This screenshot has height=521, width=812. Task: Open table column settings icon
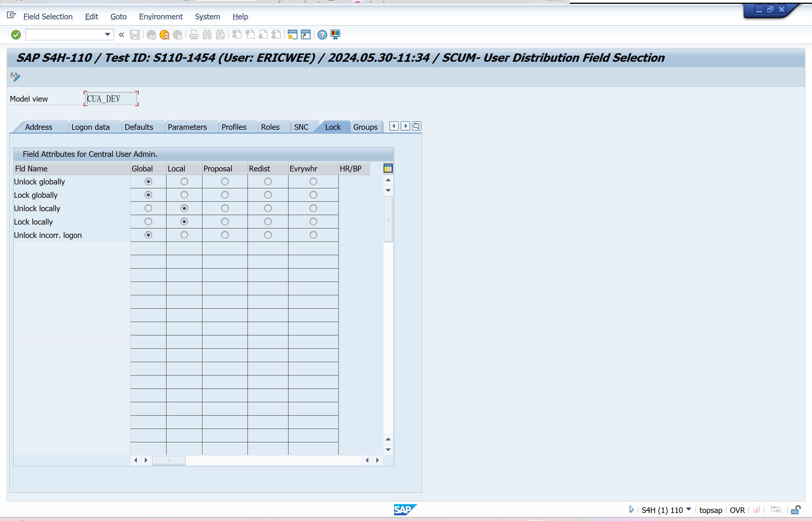tap(388, 168)
